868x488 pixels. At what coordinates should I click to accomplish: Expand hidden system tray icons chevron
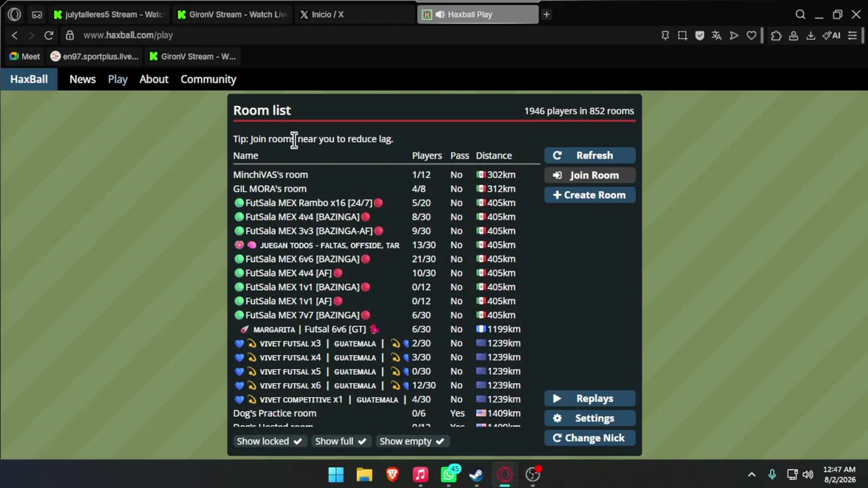751,474
